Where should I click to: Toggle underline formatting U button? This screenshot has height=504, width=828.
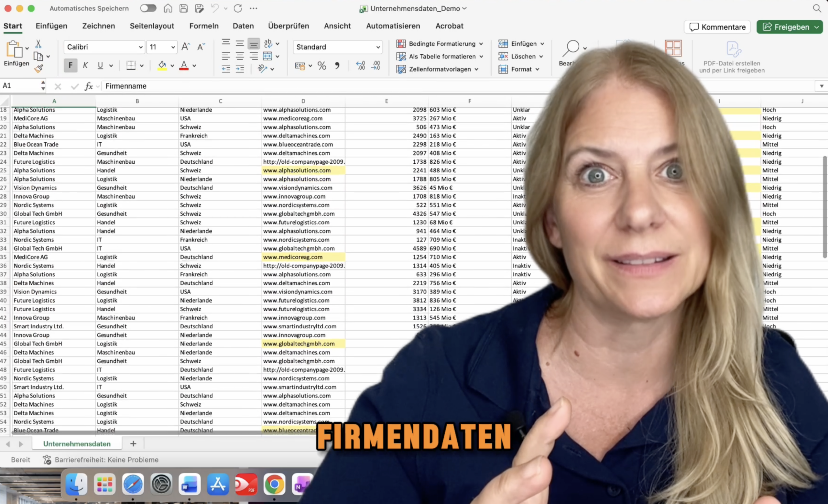100,65
